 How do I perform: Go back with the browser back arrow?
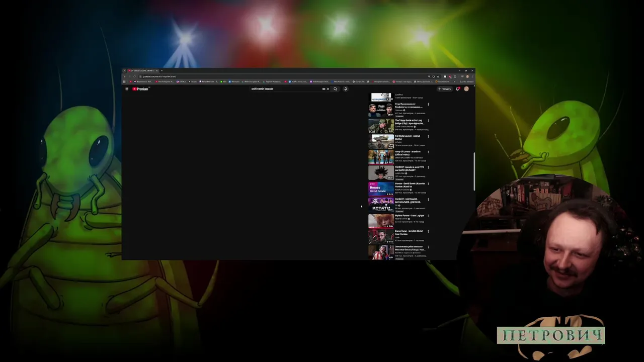point(124,76)
